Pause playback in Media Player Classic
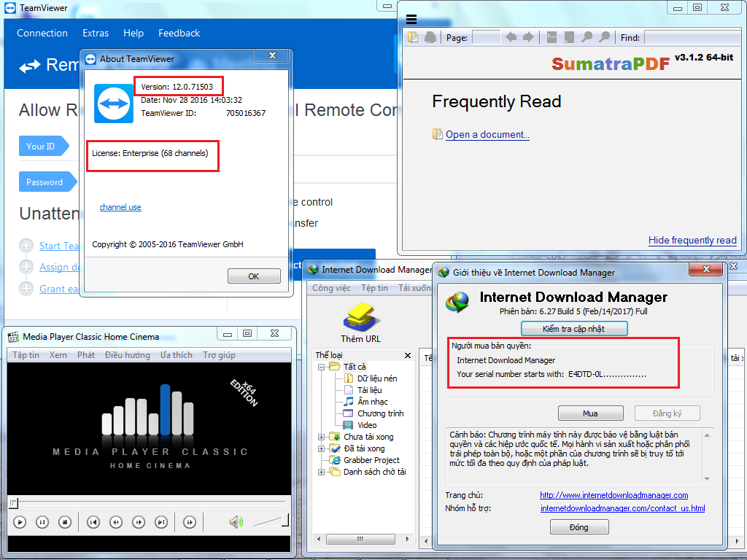This screenshot has width=747, height=560. (42, 522)
